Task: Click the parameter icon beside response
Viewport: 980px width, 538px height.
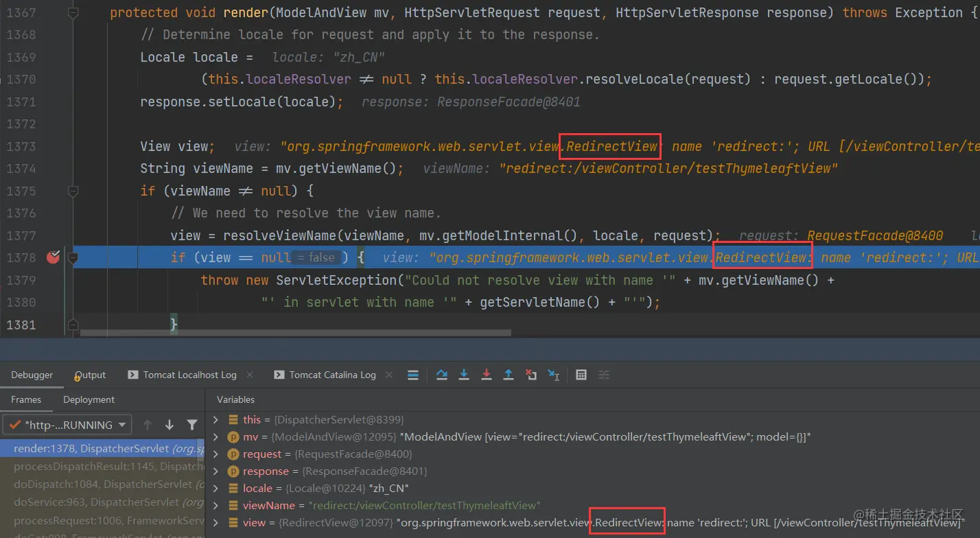Action: pyautogui.click(x=233, y=471)
